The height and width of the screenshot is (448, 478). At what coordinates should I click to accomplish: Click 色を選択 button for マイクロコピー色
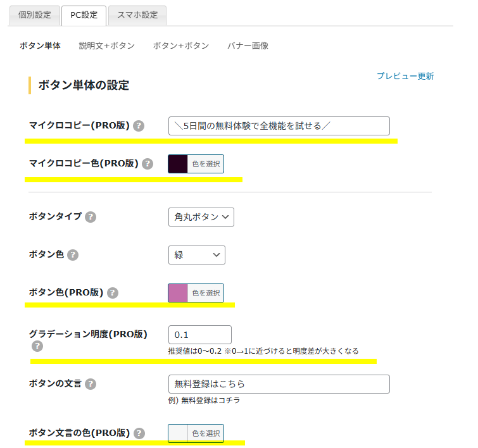(x=206, y=164)
